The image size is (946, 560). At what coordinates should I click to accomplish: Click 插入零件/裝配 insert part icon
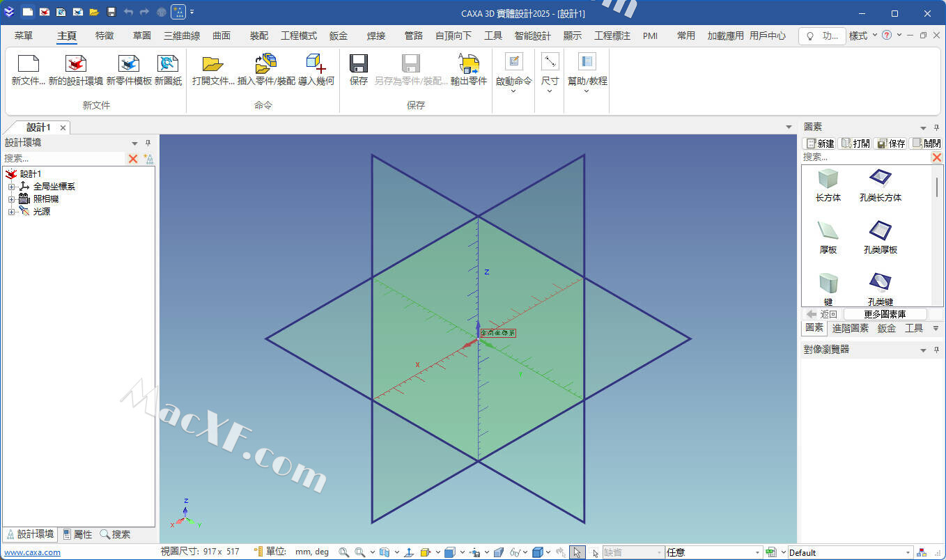coord(266,64)
